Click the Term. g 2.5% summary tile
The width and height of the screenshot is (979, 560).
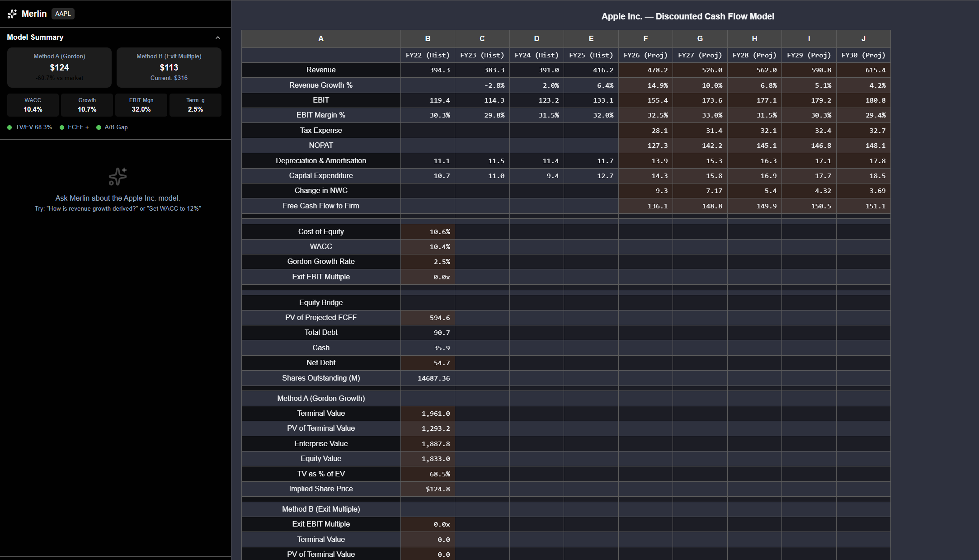196,105
